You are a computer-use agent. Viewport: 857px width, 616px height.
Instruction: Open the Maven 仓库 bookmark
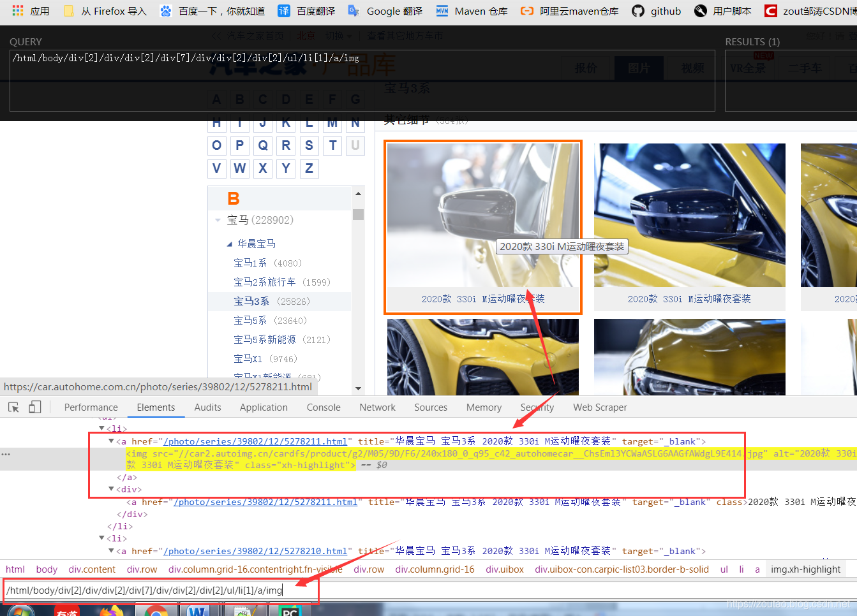472,11
